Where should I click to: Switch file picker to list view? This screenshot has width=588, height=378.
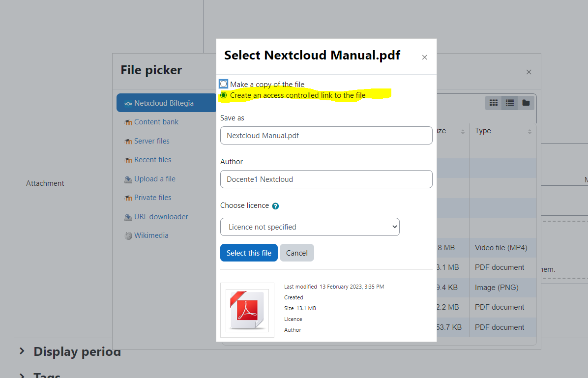click(510, 103)
